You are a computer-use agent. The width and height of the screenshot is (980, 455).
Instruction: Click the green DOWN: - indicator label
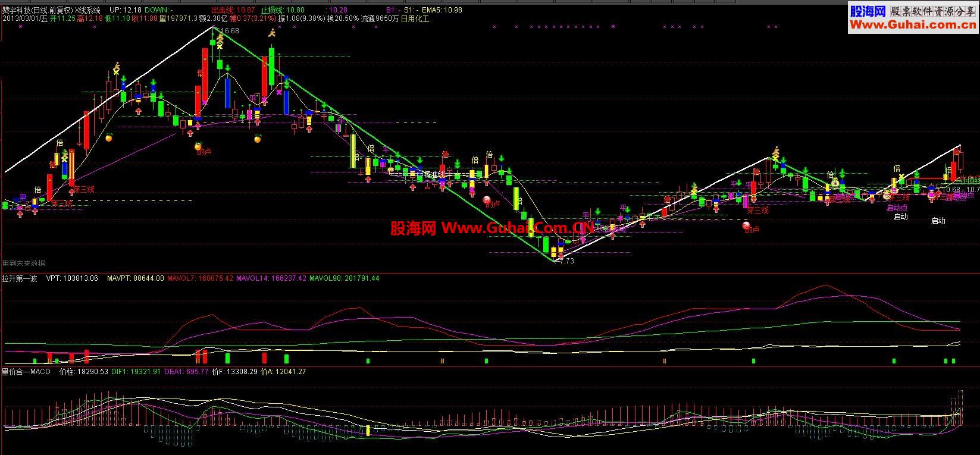[158, 10]
